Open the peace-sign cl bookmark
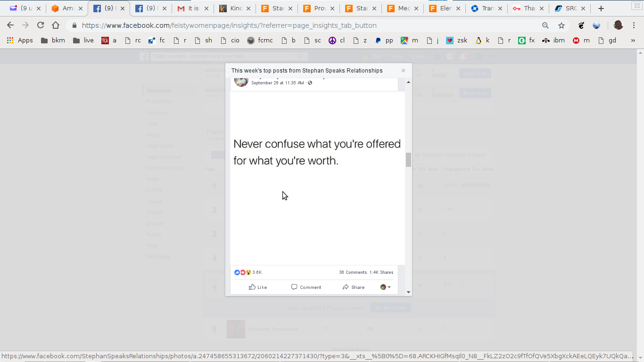The height and width of the screenshot is (362, 644). 337,41
